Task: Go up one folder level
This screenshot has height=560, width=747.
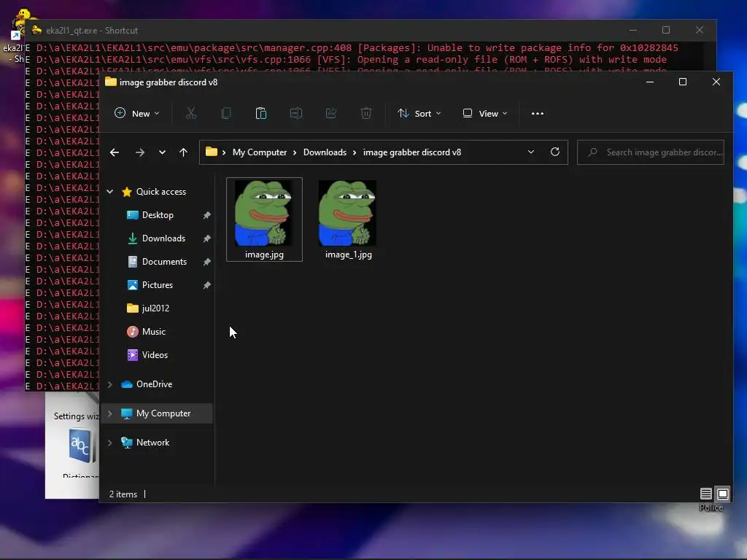Action: click(183, 152)
